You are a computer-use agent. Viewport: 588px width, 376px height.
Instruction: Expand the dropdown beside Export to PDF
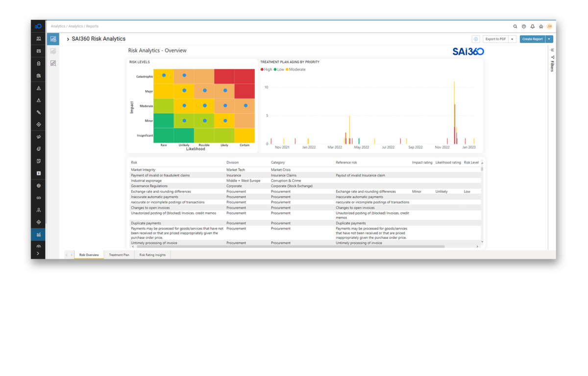click(x=512, y=39)
